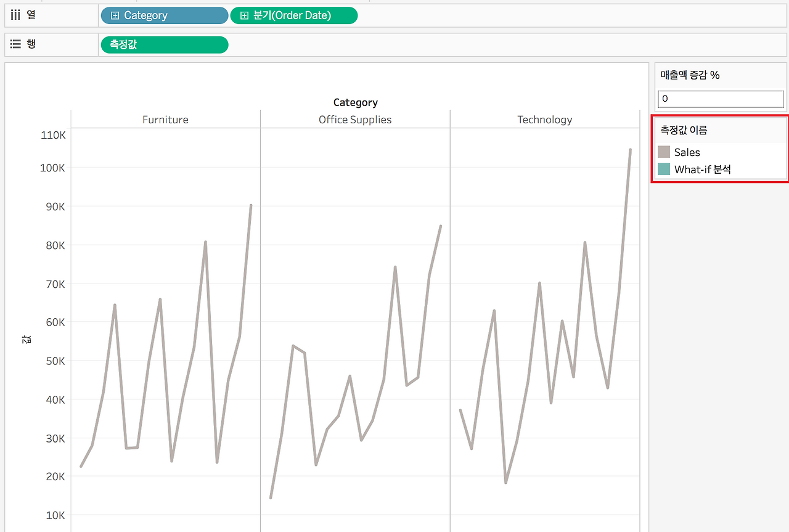The width and height of the screenshot is (789, 532).
Task: Click the 매출액 증감 % input field
Action: [x=721, y=99]
